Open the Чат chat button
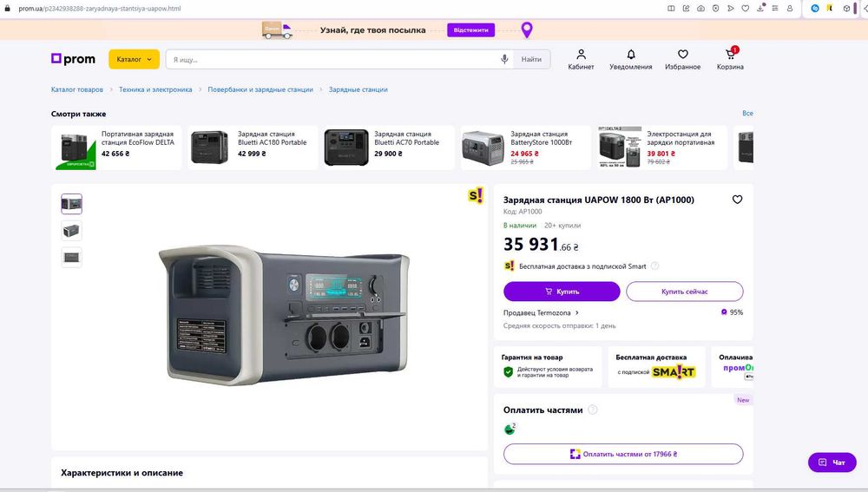This screenshot has width=868, height=492. point(832,462)
